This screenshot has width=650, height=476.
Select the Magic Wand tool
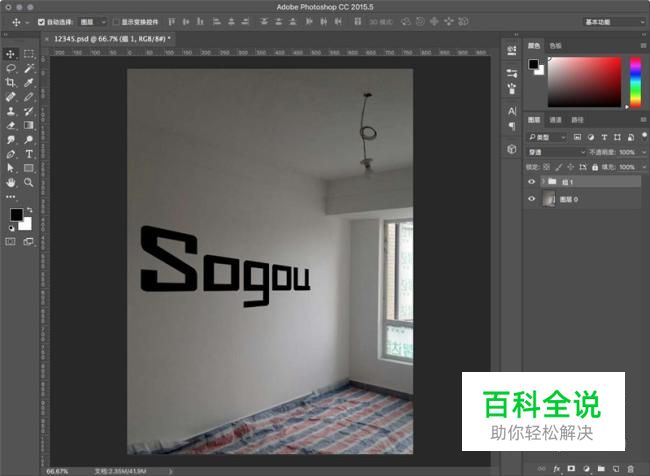(29, 68)
